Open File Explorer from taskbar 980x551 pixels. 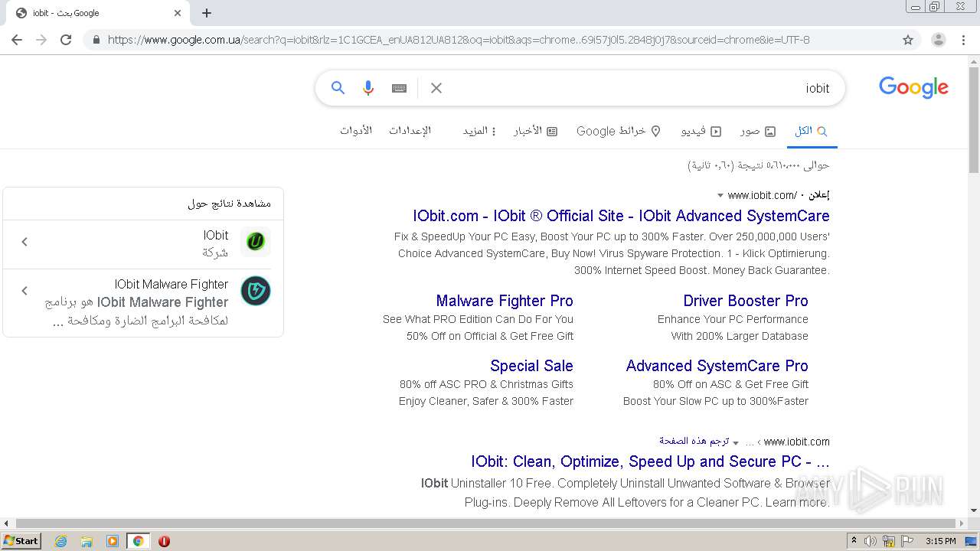coord(87,541)
